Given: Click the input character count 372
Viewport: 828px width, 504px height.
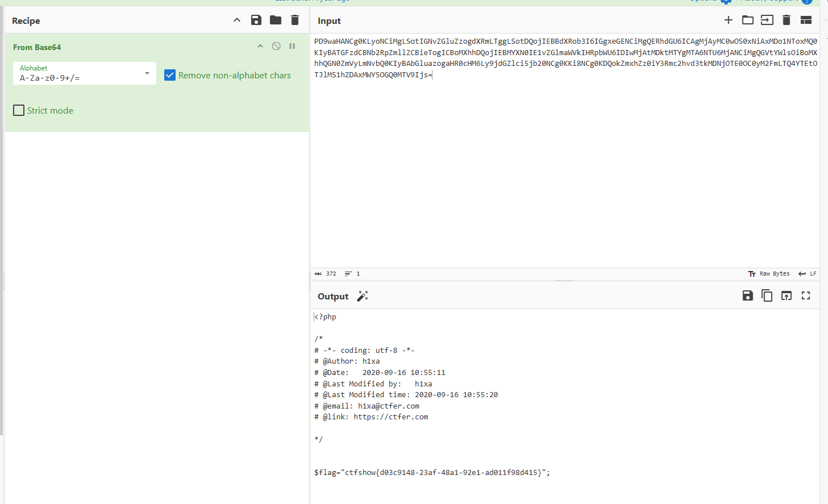Looking at the screenshot, I should tap(326, 274).
